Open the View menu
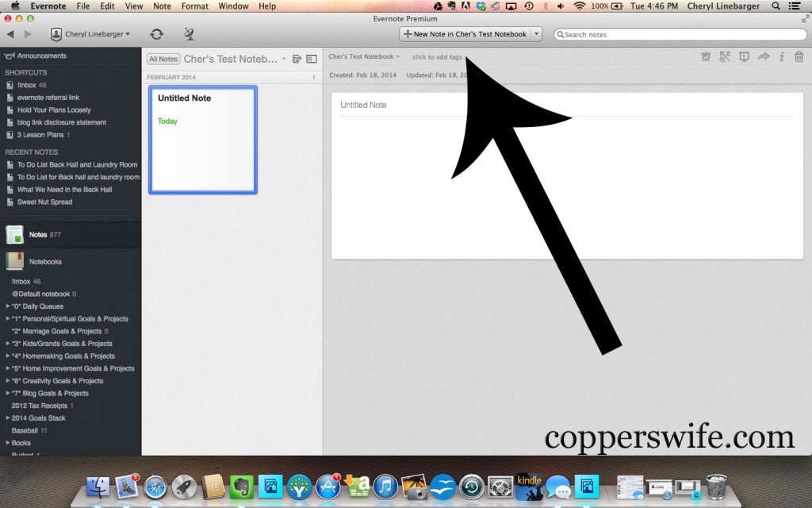The image size is (812, 508). [133, 6]
